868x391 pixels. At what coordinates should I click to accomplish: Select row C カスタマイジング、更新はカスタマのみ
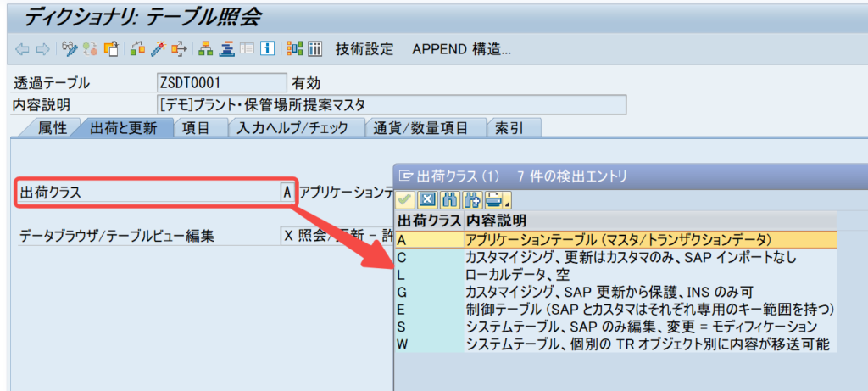pos(616,257)
